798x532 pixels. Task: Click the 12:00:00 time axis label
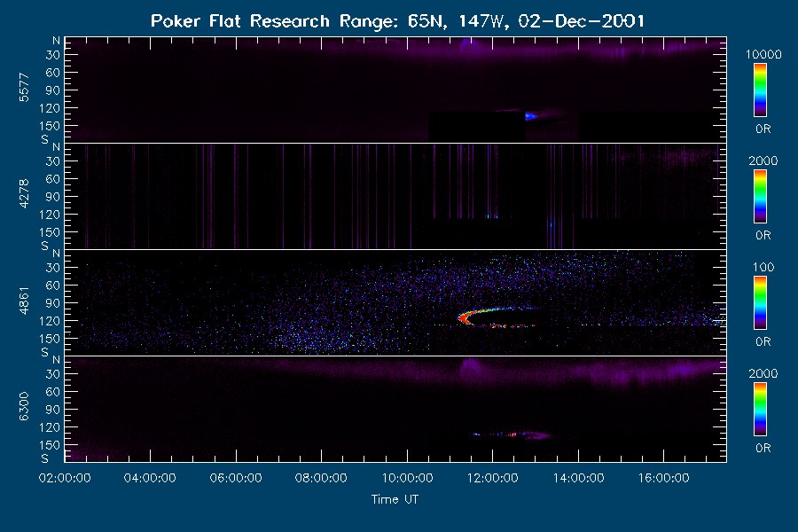(493, 478)
